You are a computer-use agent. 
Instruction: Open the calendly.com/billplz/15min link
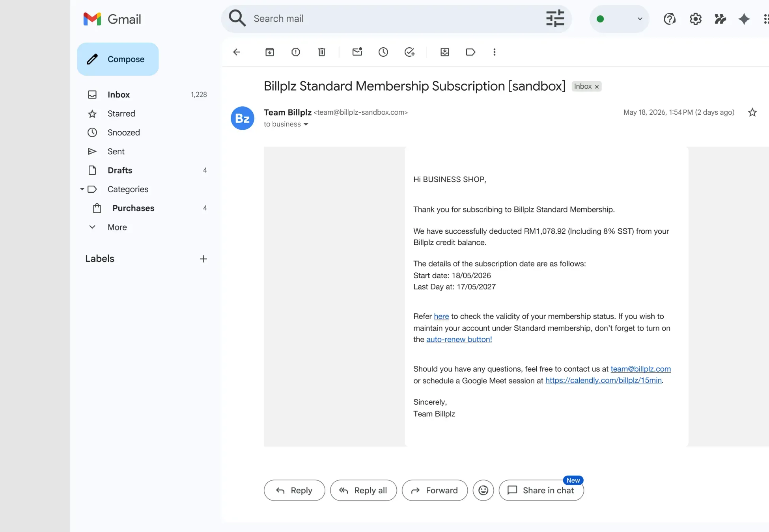(x=603, y=380)
